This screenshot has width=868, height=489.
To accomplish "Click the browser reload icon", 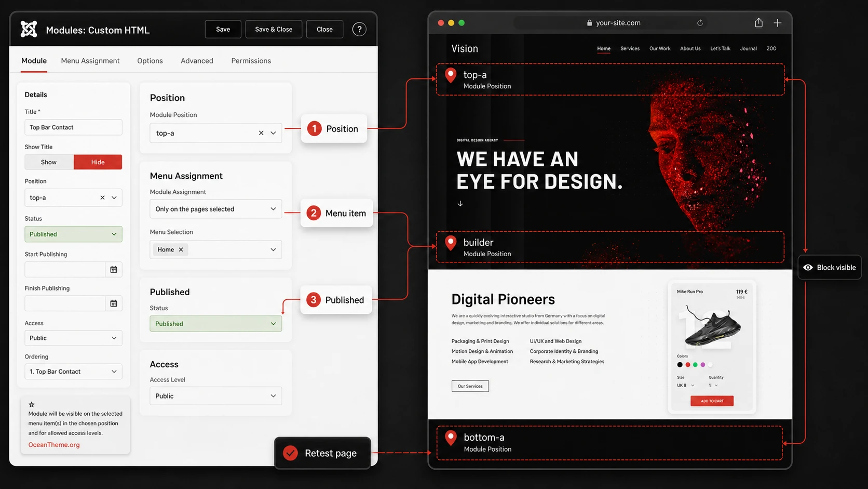I will [x=700, y=23].
